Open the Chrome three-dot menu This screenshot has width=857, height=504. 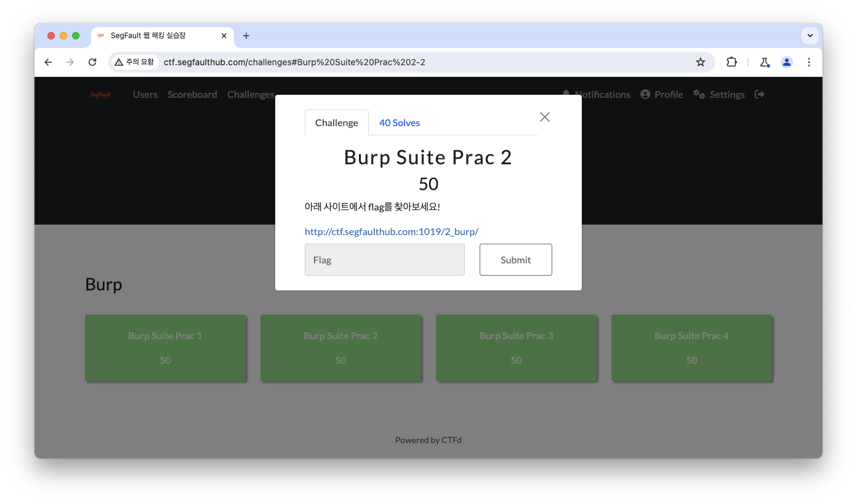pos(809,62)
